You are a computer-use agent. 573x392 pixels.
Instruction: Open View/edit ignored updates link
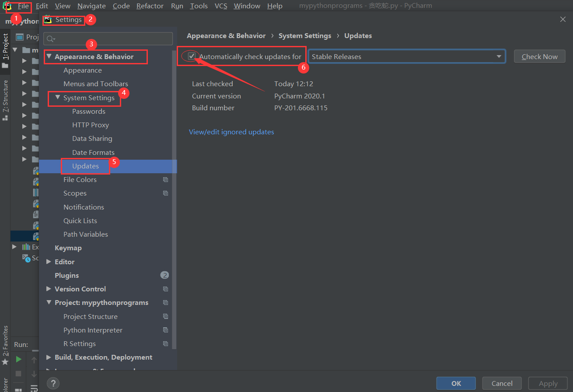tap(231, 132)
